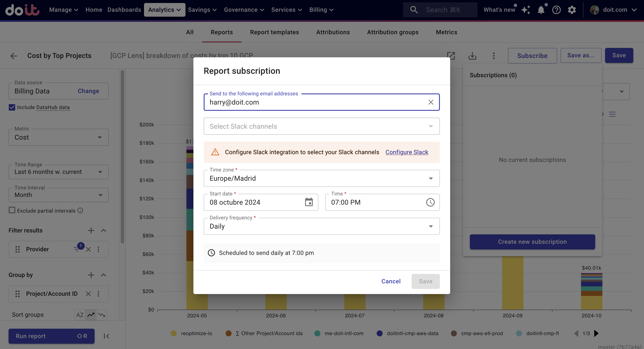Follow the Configure Slack link
Screen dimensions: 644x349
tap(407, 152)
